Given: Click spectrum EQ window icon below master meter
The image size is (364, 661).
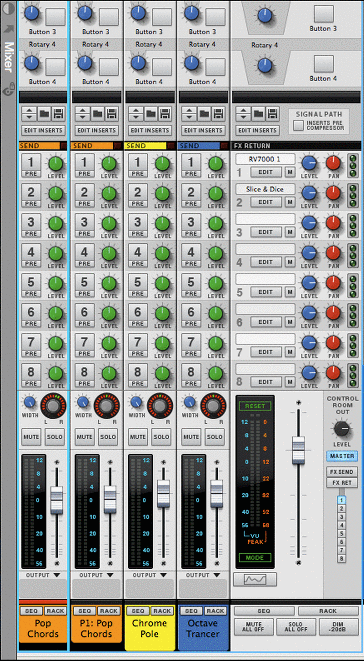Looking at the screenshot, I should (255, 580).
